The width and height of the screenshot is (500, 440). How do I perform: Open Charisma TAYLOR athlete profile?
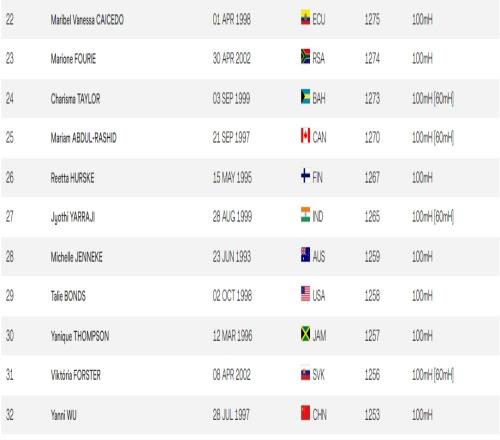coord(75,99)
